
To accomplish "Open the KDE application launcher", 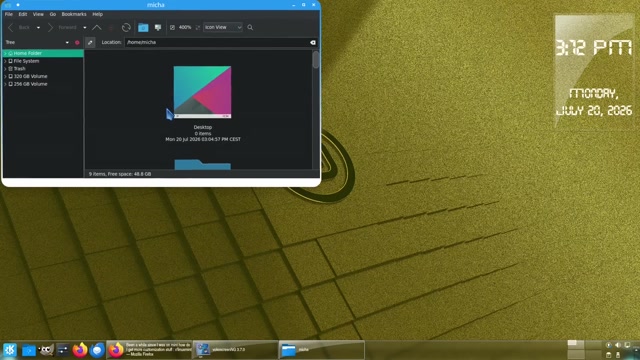I will point(10,350).
